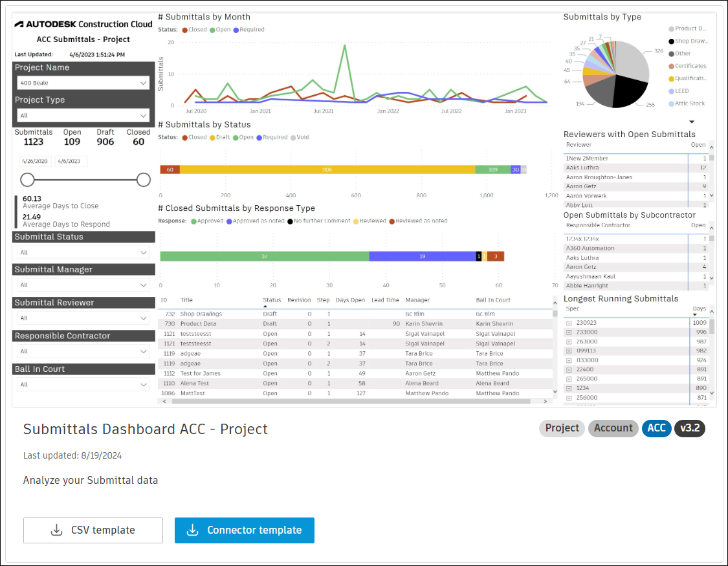Screen dimensions: 728x566
Task: Click the start date field 4/26/2020
Action: (36, 161)
